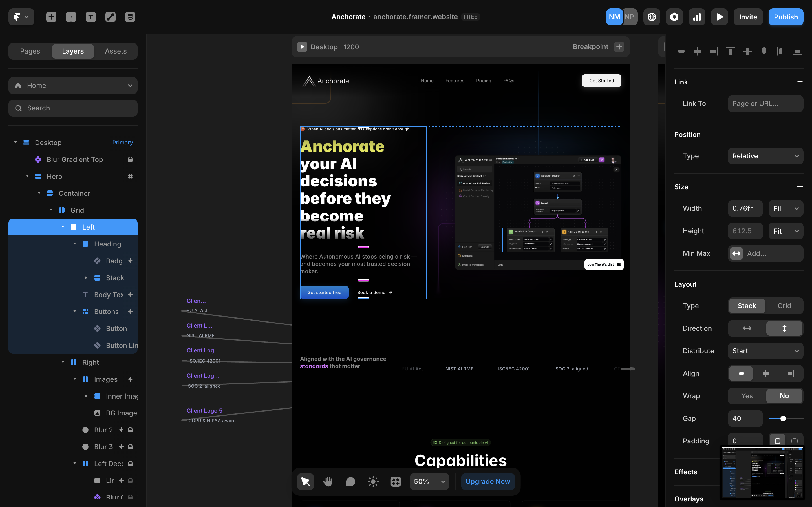
Task: Open the analytics bar chart icon
Action: (x=697, y=17)
